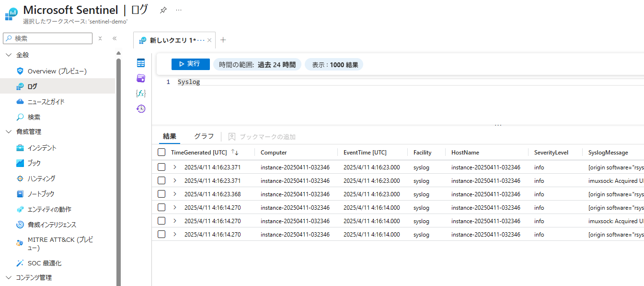The height and width of the screenshot is (286, 644).
Task: Sort by SyslogMessage column header
Action: [x=608, y=153]
